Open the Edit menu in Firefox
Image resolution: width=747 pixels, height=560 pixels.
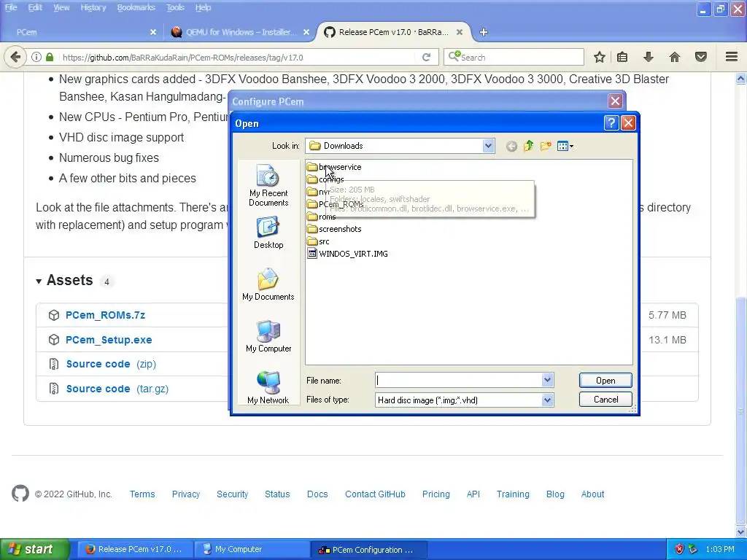(x=35, y=7)
